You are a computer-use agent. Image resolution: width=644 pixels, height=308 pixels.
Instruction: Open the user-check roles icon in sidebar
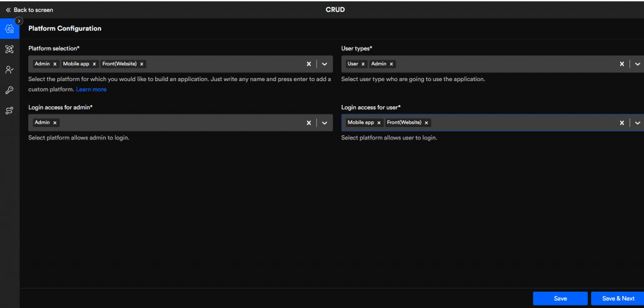[x=9, y=70]
